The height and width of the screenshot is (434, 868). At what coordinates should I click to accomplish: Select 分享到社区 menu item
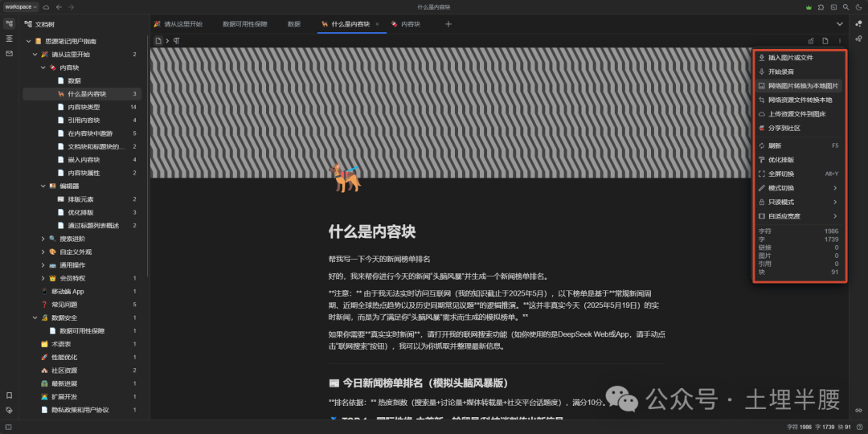(800, 128)
